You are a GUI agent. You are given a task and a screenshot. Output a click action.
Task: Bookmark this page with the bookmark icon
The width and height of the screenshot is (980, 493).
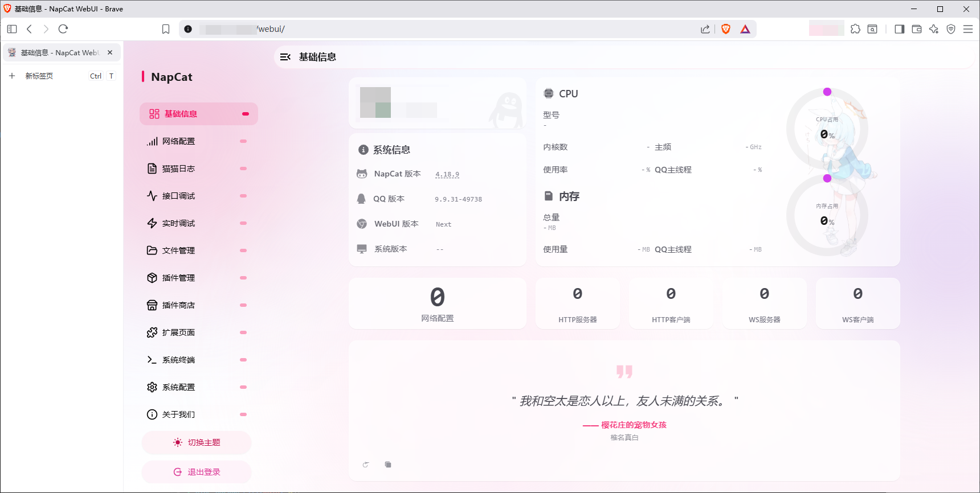tap(166, 29)
